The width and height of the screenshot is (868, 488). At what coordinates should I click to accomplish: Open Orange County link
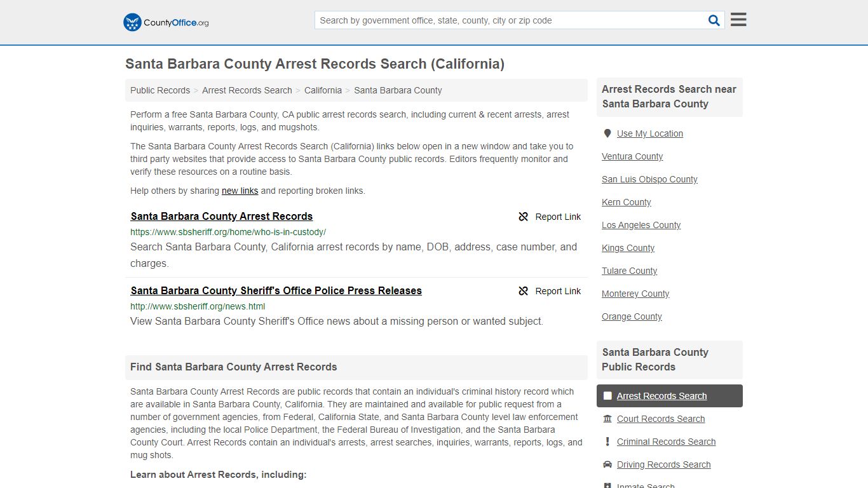632,316
